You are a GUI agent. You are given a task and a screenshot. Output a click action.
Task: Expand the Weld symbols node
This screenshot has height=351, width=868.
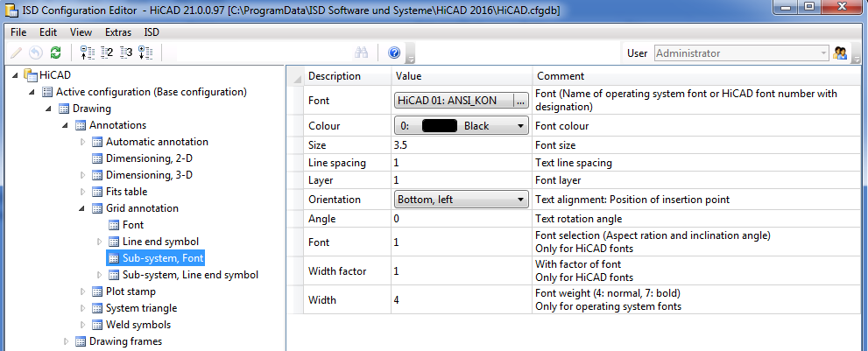coord(82,325)
